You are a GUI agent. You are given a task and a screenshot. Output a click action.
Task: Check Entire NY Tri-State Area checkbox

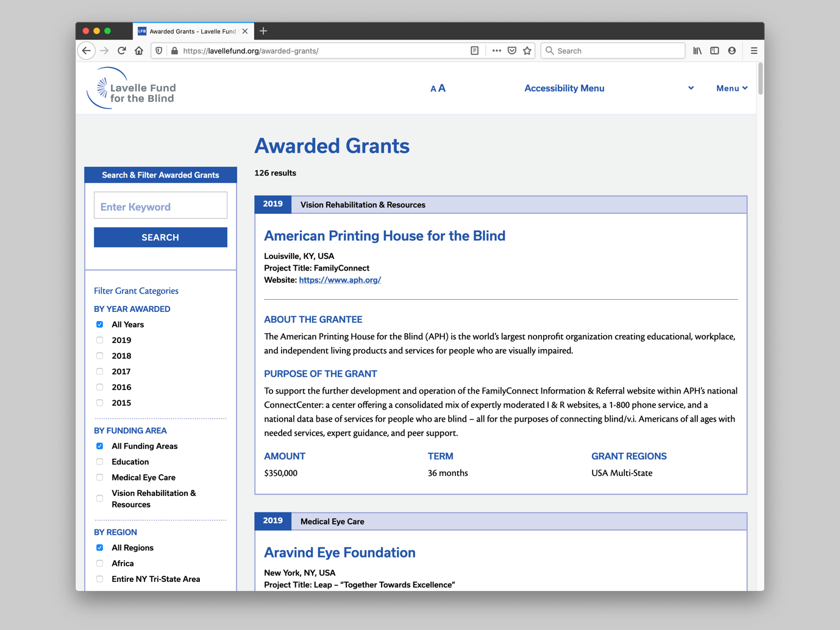point(100,579)
